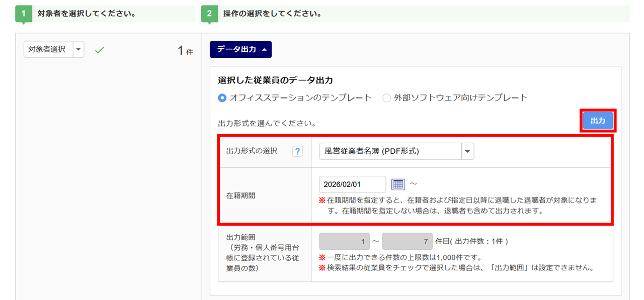644x300 pixels.
Task: Select オフィスステーションのテンプレート radio option
Action: (x=222, y=98)
